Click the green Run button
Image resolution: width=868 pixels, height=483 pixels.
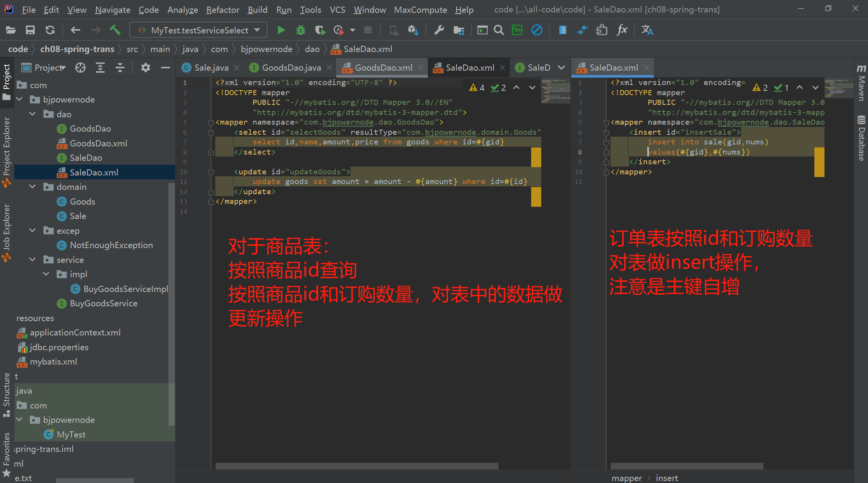click(x=281, y=30)
